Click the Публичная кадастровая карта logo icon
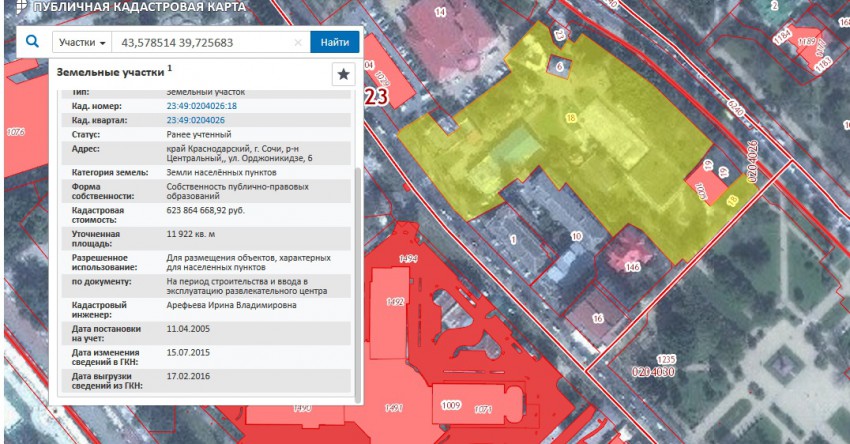 [9, 6]
